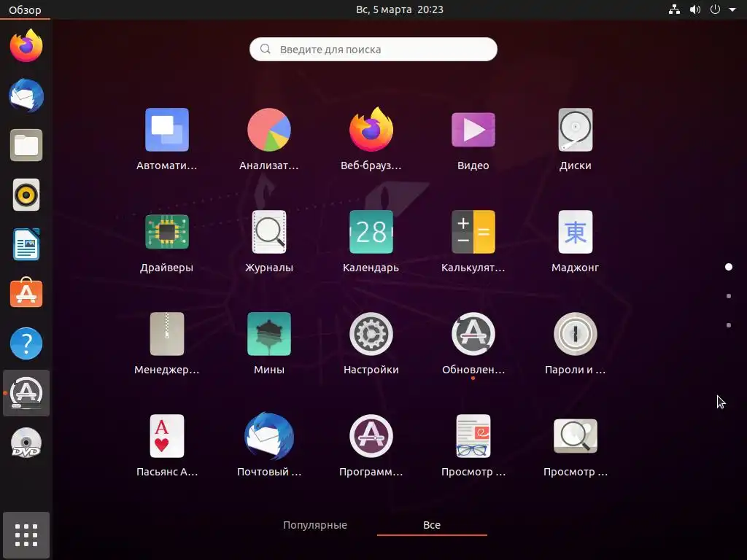The image size is (747, 560).
Task: Select the running Software Updater dock icon
Action: (26, 393)
